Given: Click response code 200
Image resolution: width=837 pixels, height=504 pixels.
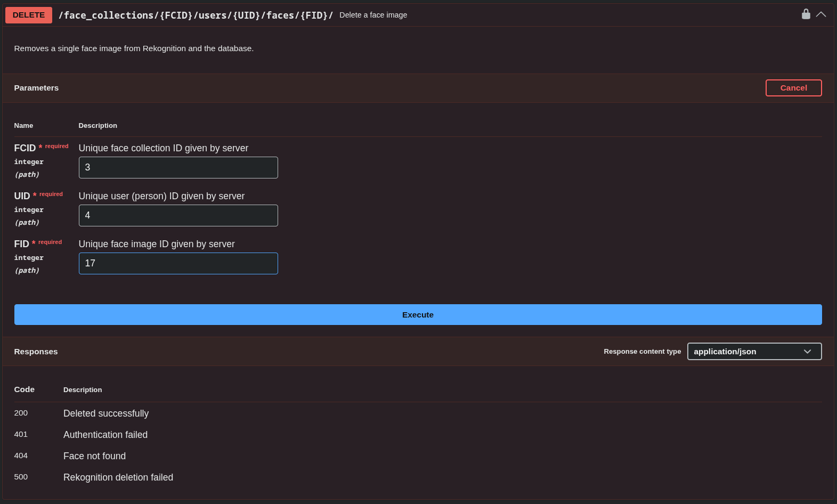Looking at the screenshot, I should click(x=21, y=413).
